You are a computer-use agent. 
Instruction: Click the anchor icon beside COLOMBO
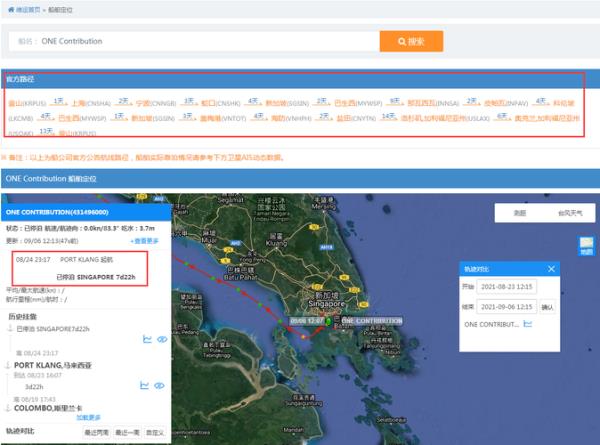click(8, 408)
